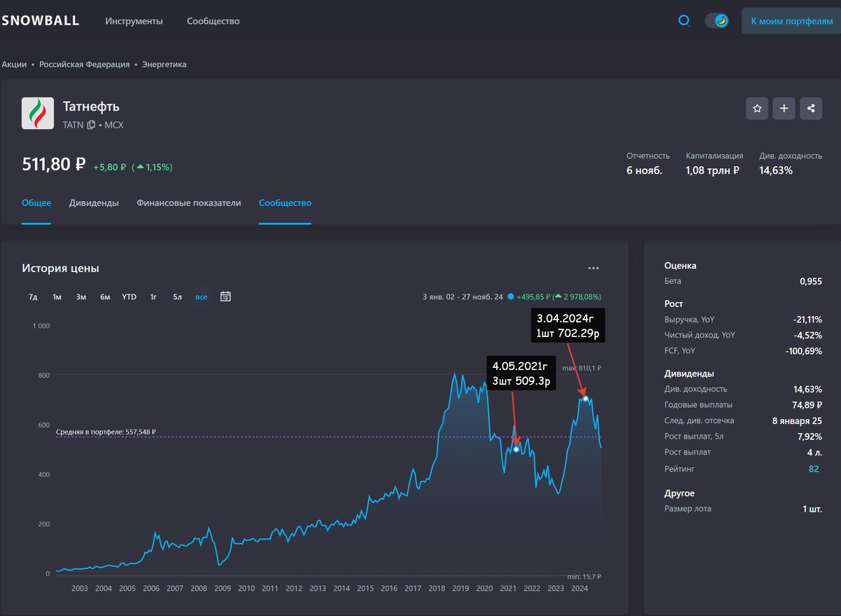Select the все chart period
Viewport: 841px width, 616px height.
(x=202, y=297)
